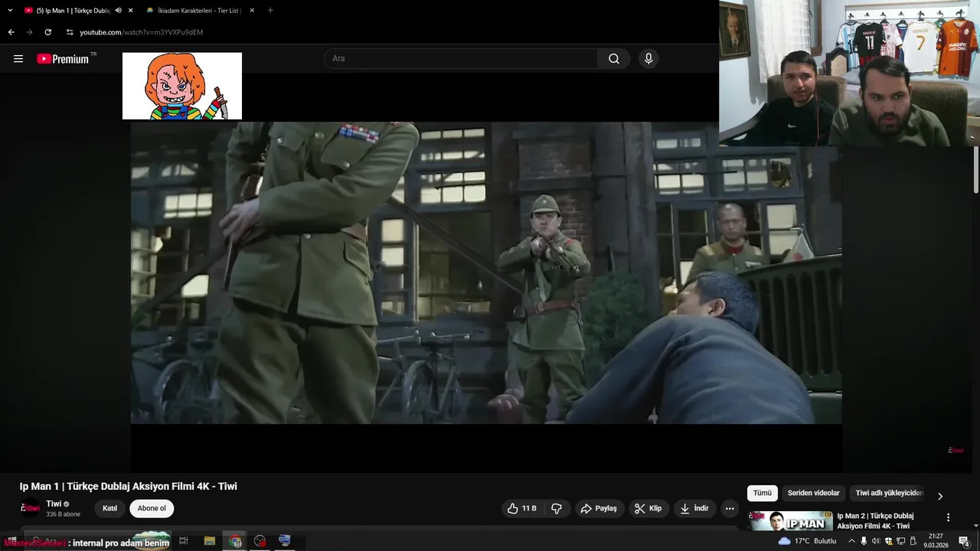Start voice search with microphone icon
This screenshot has height=551, width=980.
pos(648,59)
